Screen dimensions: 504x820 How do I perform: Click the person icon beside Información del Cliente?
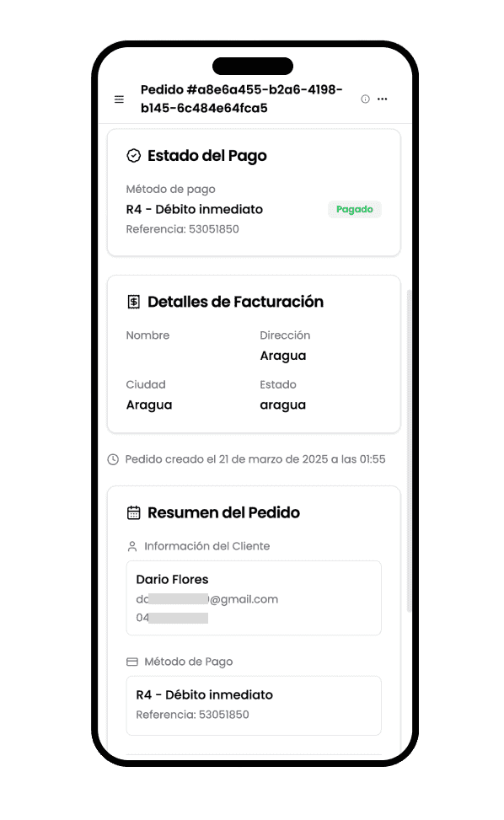pyautogui.click(x=132, y=546)
